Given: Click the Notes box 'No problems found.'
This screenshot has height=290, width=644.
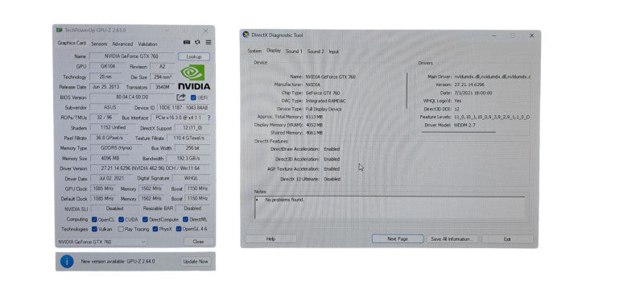Looking at the screenshot, I should (390, 208).
